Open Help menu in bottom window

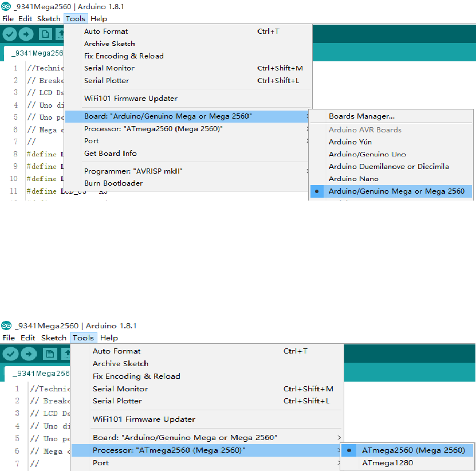tap(109, 337)
